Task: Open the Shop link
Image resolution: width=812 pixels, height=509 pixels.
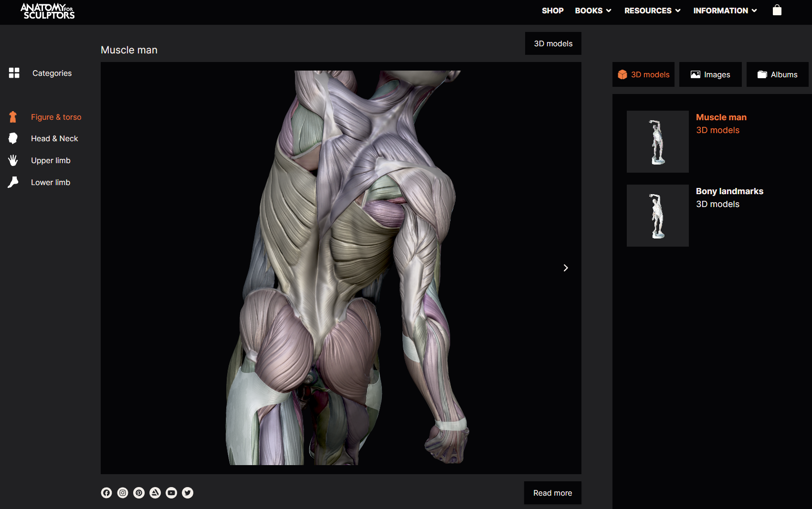Action: click(x=552, y=10)
